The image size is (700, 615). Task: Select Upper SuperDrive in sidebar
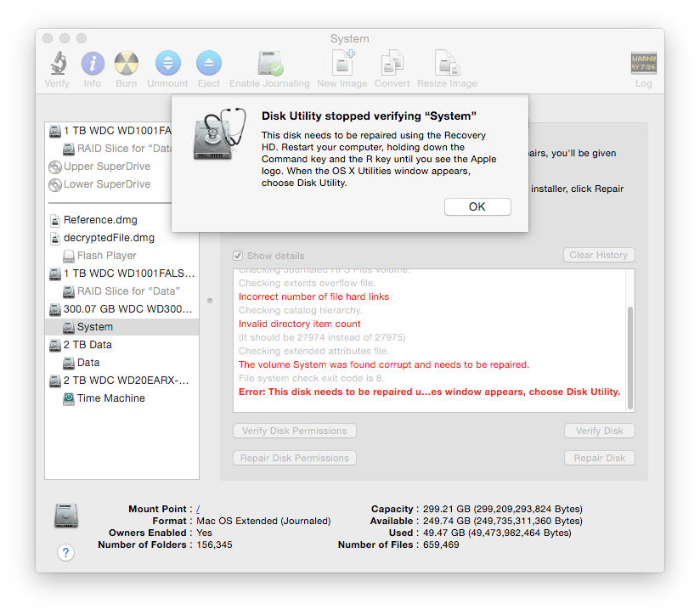tap(109, 166)
